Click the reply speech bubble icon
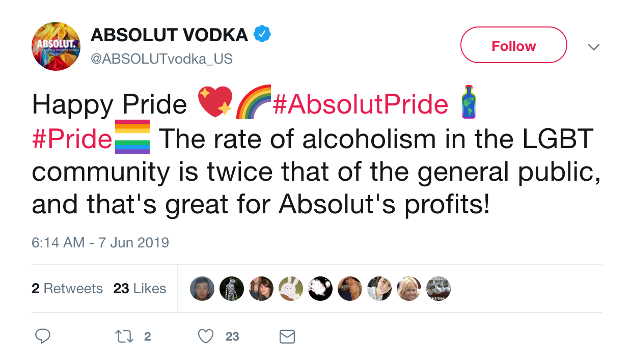This screenshot has height=364, width=631. (43, 336)
